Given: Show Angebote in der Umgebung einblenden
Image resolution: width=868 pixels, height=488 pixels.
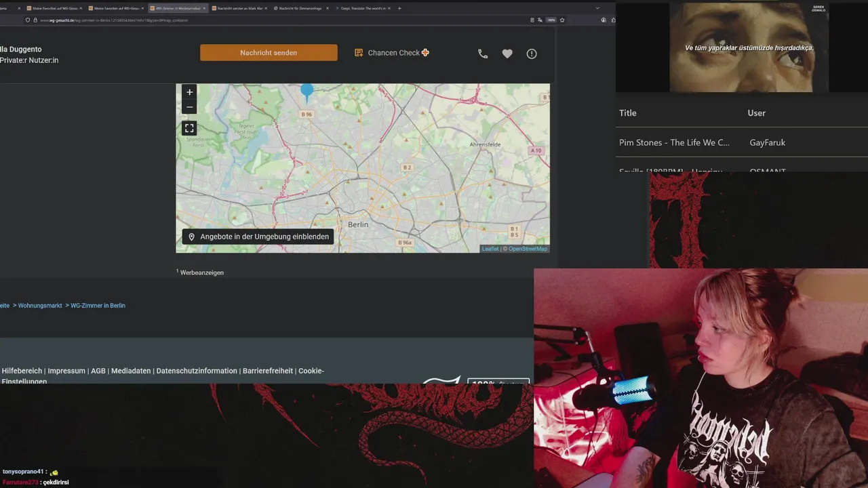Looking at the screenshot, I should 258,237.
